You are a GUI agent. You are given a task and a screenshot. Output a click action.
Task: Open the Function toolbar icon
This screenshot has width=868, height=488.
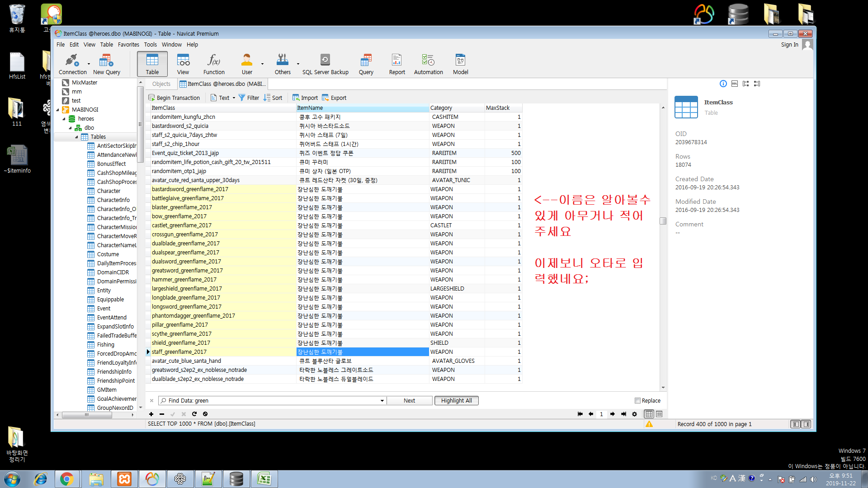(214, 64)
